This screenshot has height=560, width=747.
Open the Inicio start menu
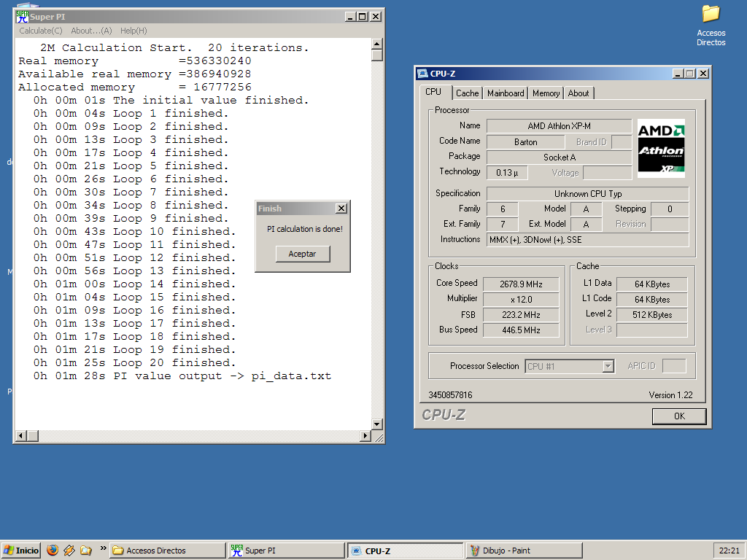coord(21,551)
